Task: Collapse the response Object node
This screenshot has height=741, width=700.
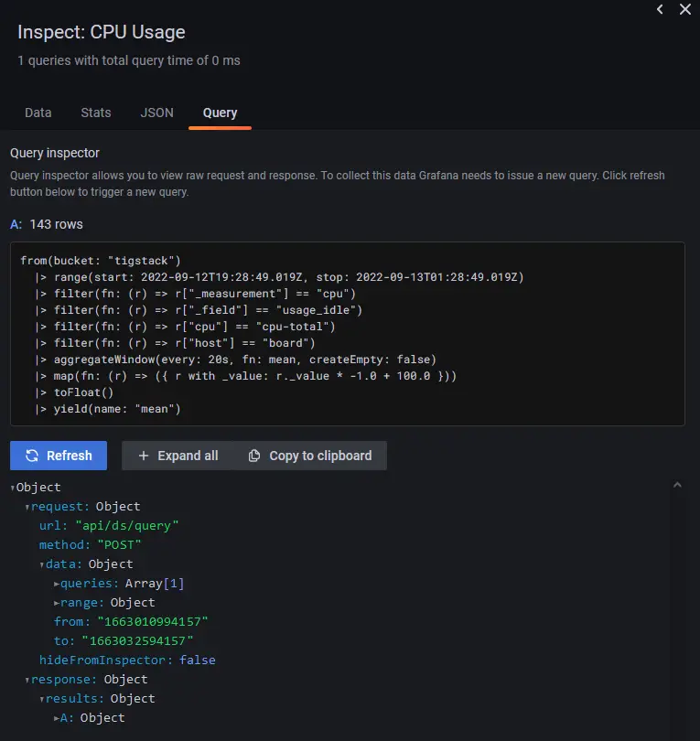Action: (x=27, y=679)
